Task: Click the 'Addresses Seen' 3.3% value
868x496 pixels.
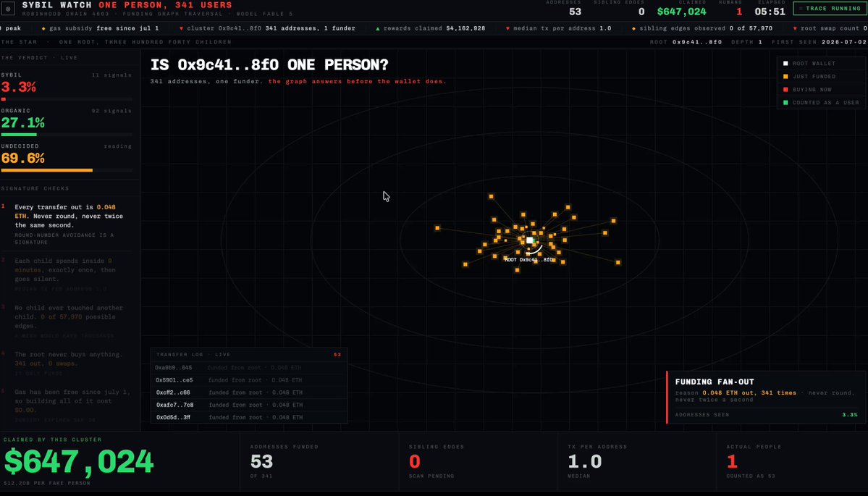Action: 850,415
